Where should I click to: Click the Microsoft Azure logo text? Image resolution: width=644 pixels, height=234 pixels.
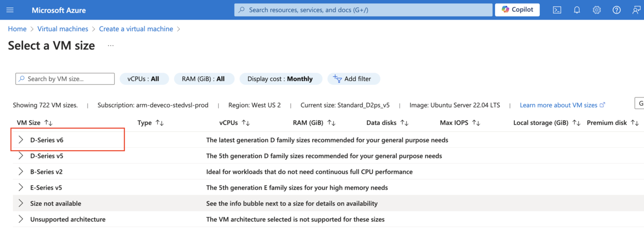tap(58, 10)
